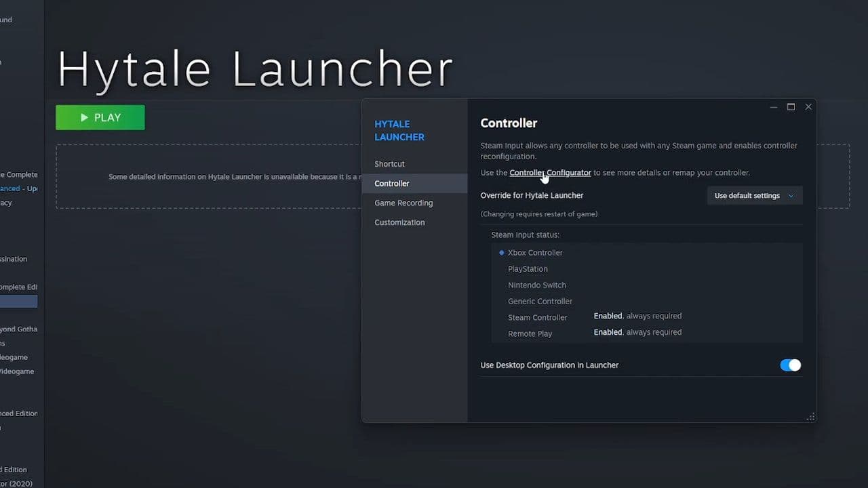The width and height of the screenshot is (868, 488).
Task: Select PlayStation in Steam Input status
Action: point(528,269)
